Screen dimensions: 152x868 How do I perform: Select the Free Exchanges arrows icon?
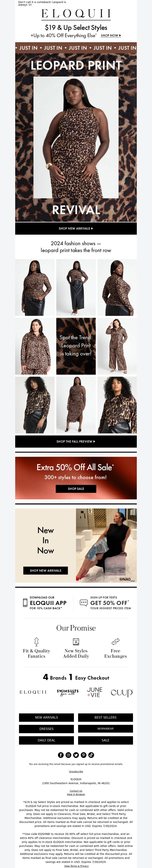(116, 641)
